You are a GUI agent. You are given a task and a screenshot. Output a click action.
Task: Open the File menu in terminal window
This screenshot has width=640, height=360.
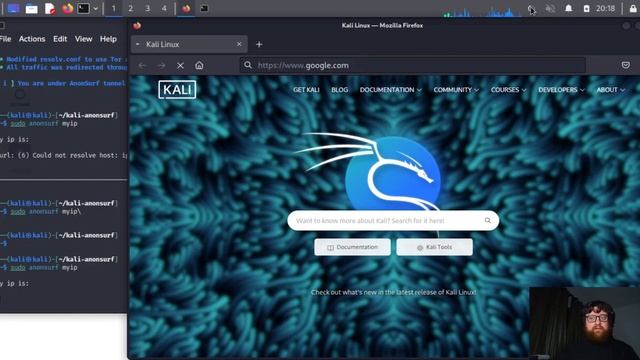[5, 39]
